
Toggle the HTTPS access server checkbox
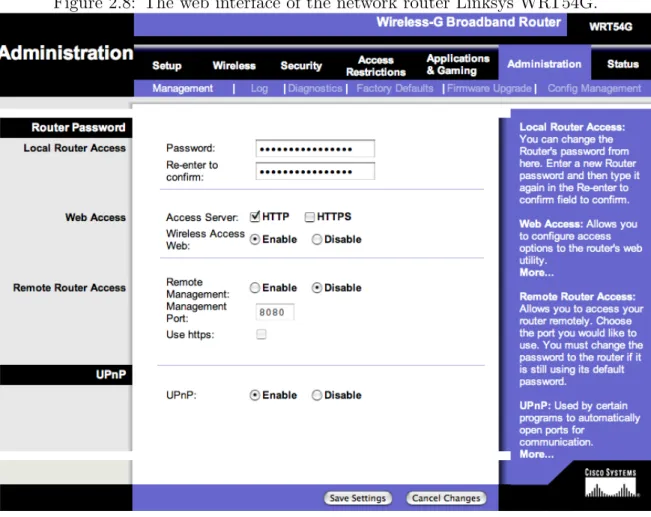[x=309, y=217]
